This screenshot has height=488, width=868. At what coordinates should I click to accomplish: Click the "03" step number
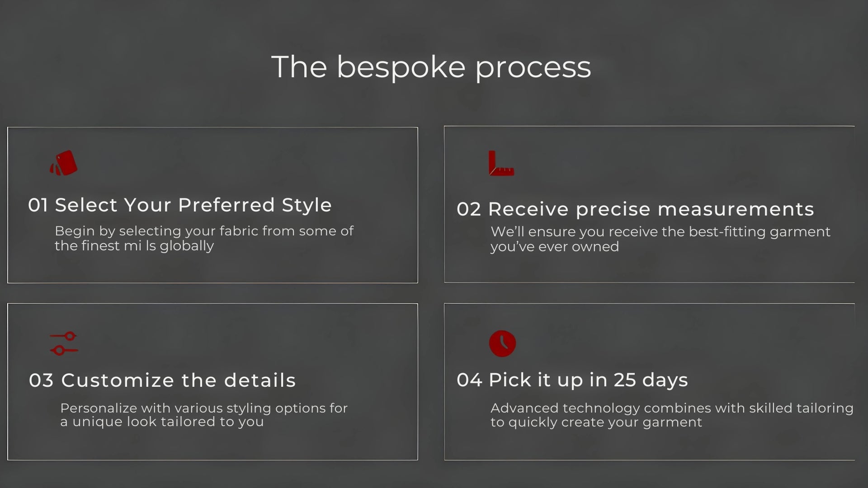pyautogui.click(x=41, y=381)
